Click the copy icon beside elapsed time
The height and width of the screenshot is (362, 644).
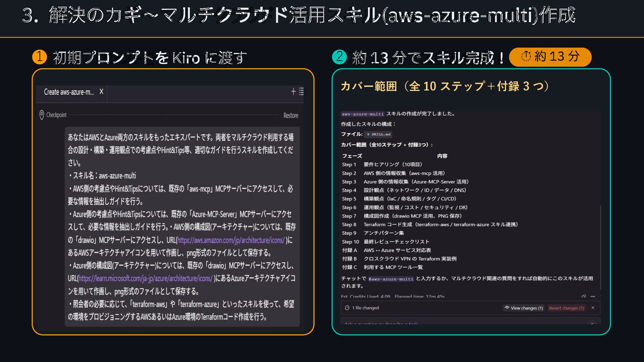pos(584,296)
